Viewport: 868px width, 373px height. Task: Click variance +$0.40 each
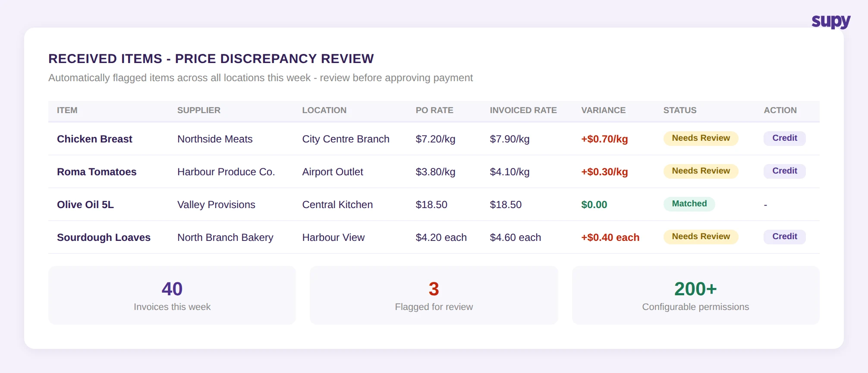coord(610,237)
